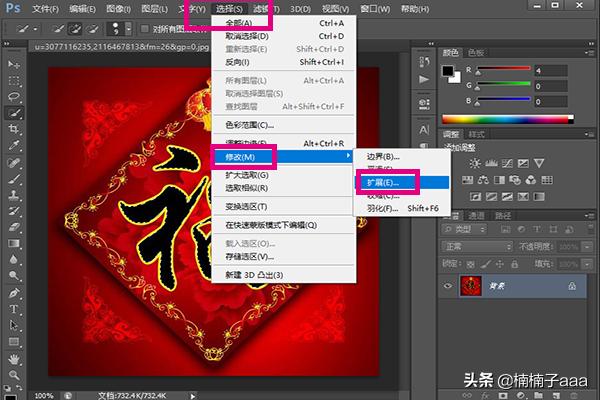Toggle type layer filter T icon
The image size is (600, 400).
coord(537,229)
